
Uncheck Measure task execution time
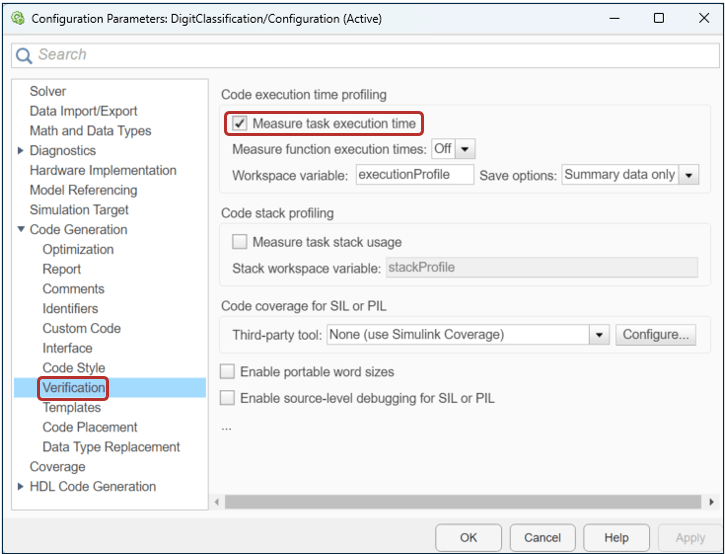pos(240,124)
